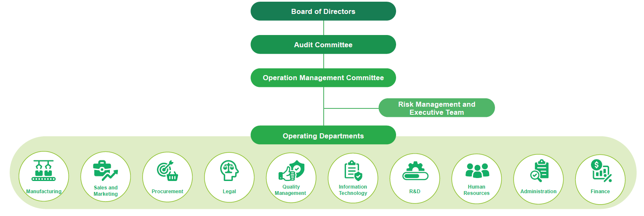Click the Board of Directors box
The image size is (644, 216).
pyautogui.click(x=323, y=11)
